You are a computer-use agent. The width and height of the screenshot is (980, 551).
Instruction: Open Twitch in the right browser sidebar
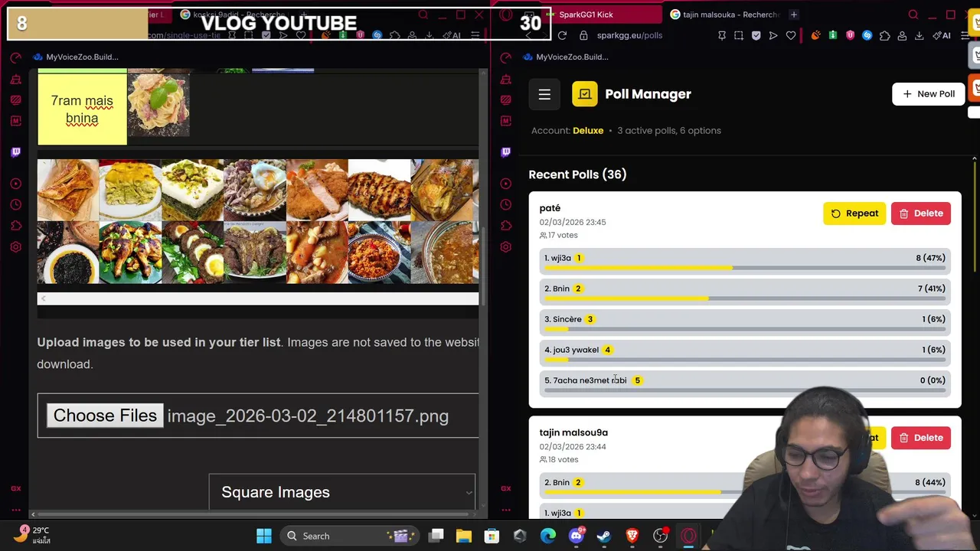point(505,152)
